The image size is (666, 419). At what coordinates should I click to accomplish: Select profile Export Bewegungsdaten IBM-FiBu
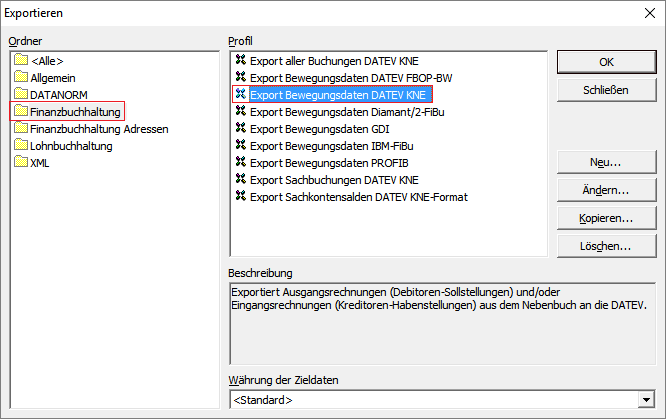coord(332,146)
